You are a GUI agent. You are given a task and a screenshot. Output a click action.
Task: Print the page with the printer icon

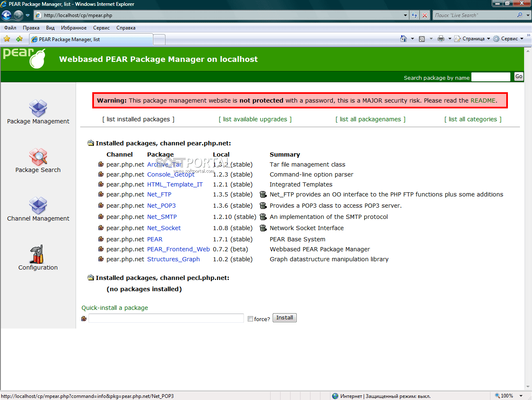point(441,39)
